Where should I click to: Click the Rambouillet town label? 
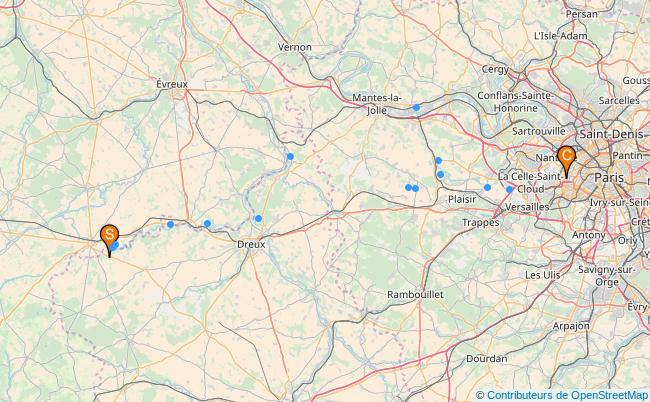pyautogui.click(x=415, y=295)
